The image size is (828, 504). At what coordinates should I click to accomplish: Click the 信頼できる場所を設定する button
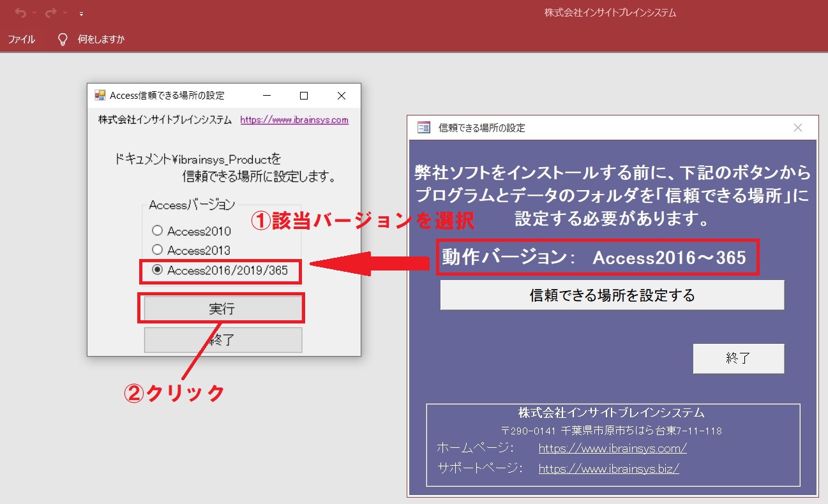click(x=612, y=295)
